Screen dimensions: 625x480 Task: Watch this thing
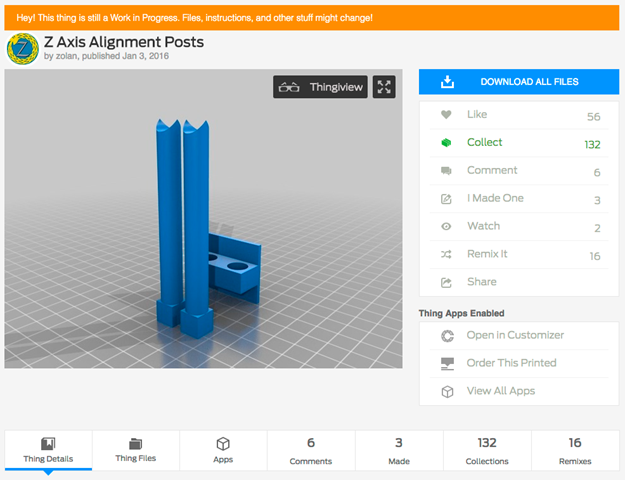pos(519,226)
